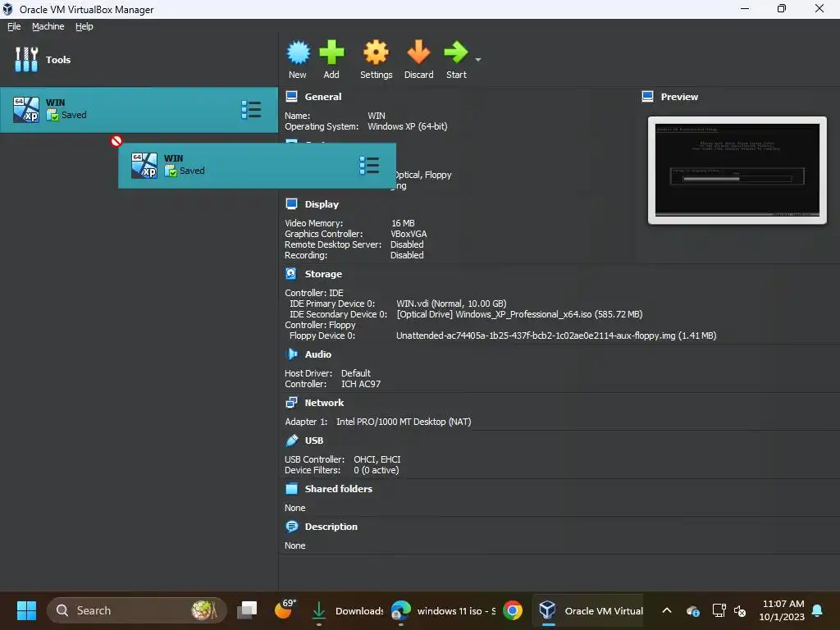Open the Machine menu
The height and width of the screenshot is (630, 840).
pos(48,26)
